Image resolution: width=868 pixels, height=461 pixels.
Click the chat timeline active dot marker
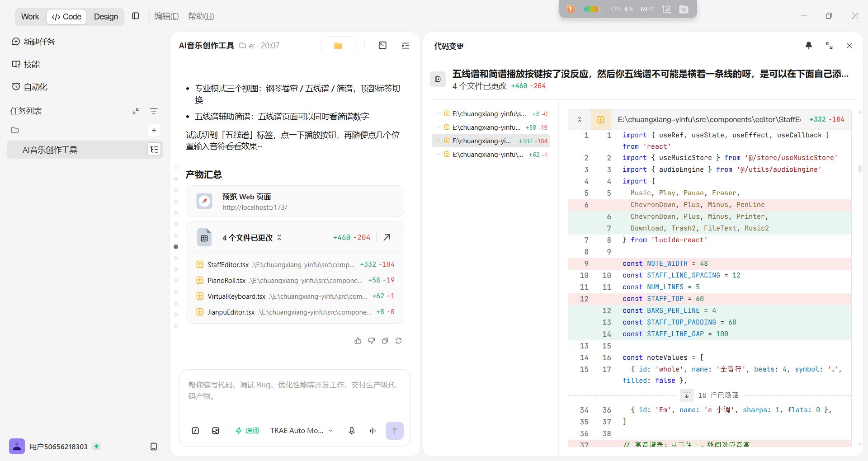176,247
